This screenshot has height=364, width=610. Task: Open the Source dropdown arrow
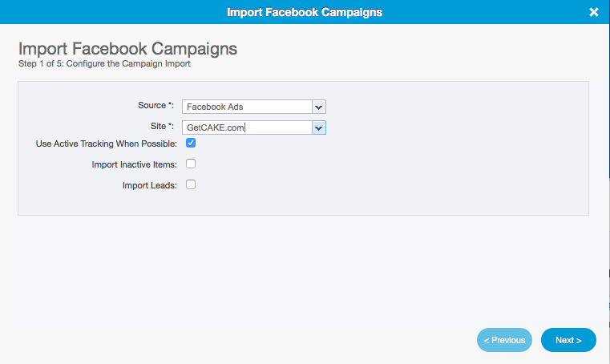tap(318, 107)
